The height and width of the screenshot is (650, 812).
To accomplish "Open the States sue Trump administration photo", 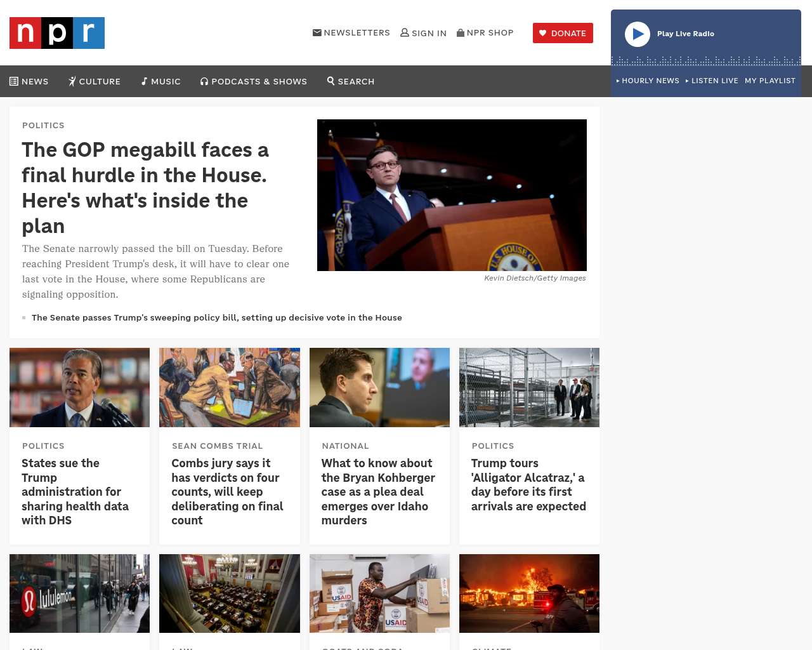I will (80, 387).
